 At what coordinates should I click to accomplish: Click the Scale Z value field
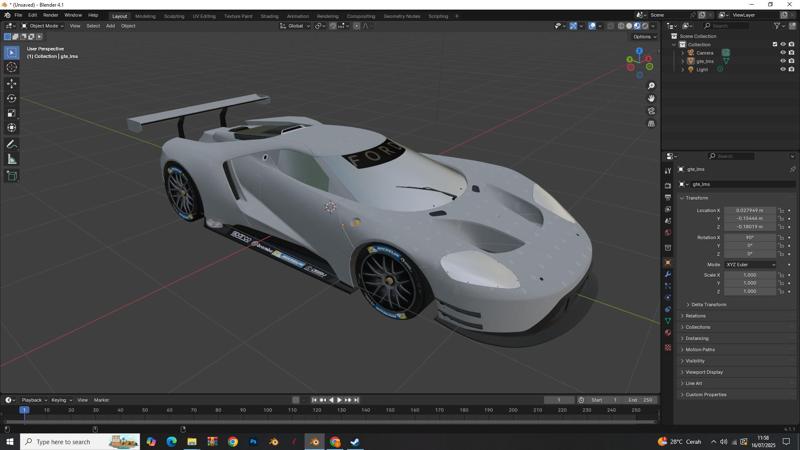(750, 291)
